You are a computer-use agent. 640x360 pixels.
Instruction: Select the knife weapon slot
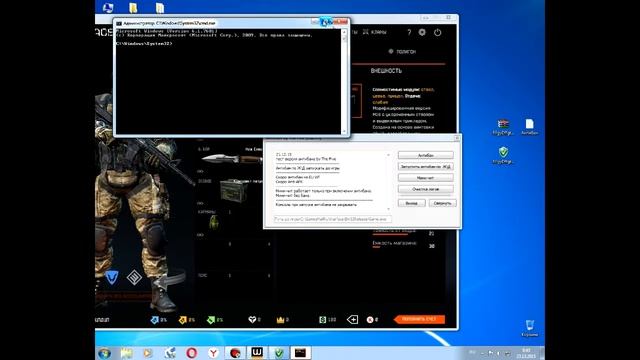click(231, 158)
